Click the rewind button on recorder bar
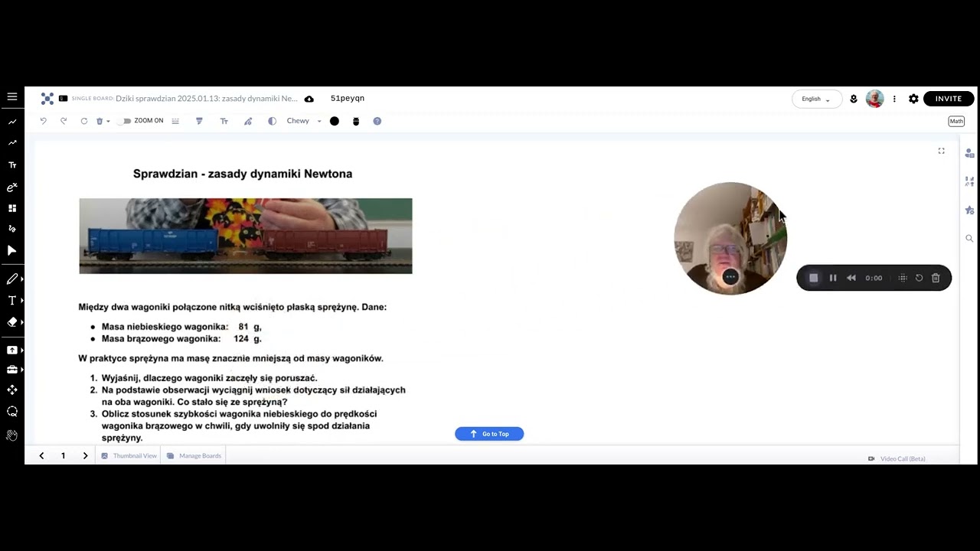The image size is (980, 551). click(851, 278)
